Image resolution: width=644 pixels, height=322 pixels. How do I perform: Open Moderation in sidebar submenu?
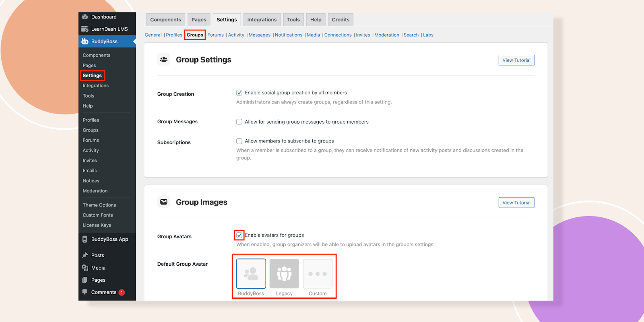click(x=95, y=191)
